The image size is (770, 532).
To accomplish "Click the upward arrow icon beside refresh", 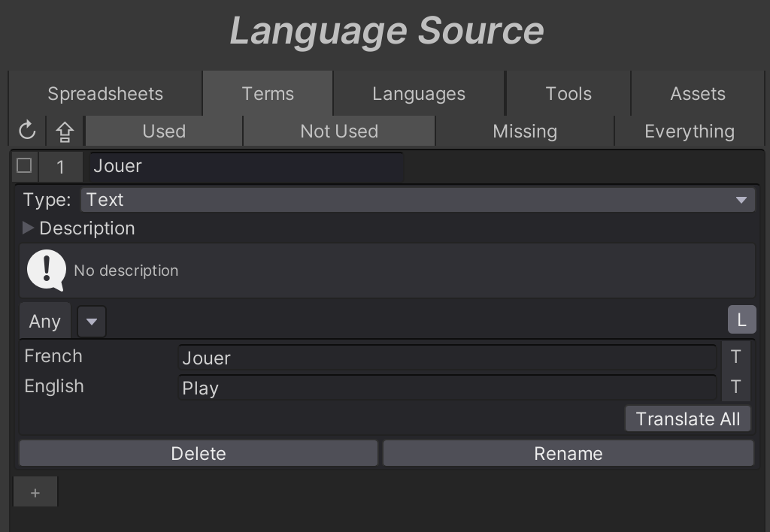I will click(x=65, y=131).
